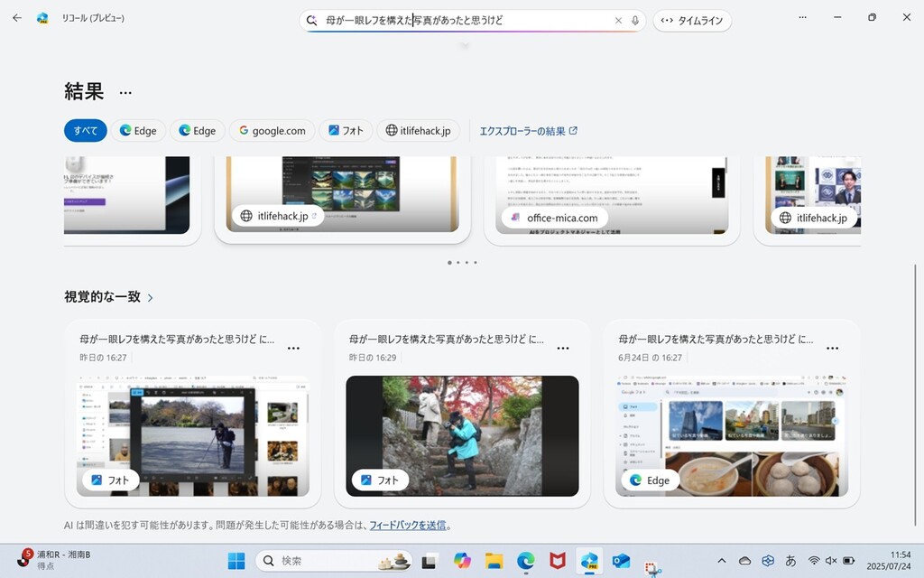Click the フィードバックを送信 link
The image size is (924, 578).
coord(408,525)
